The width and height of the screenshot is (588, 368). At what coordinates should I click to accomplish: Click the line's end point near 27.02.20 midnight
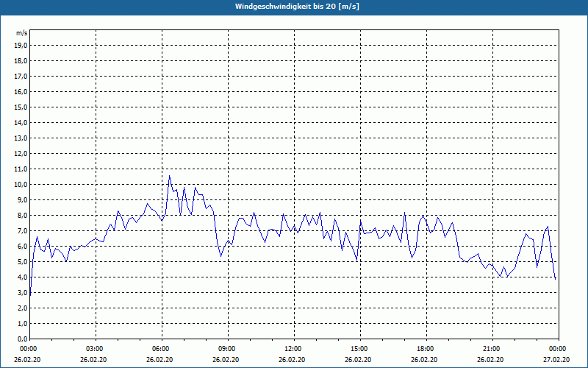tap(556, 279)
